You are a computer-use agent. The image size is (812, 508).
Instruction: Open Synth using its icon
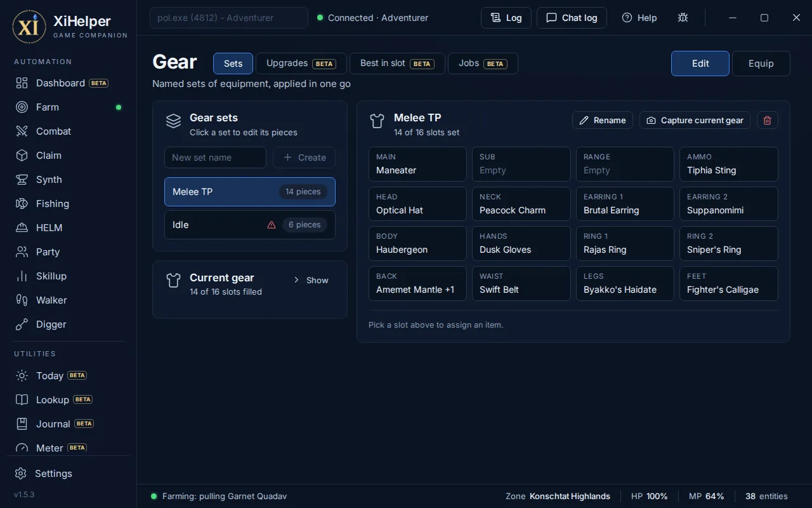22,180
